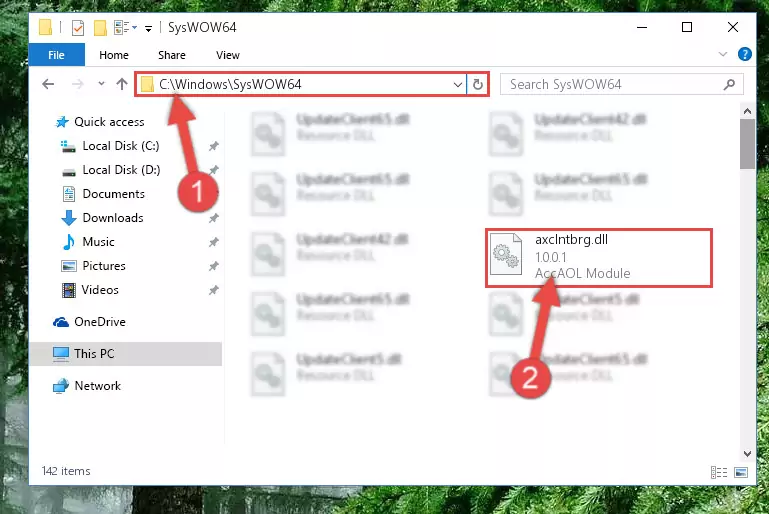Image resolution: width=769 pixels, height=514 pixels.
Task: Click the pin icon next to Downloads
Action: pyautogui.click(x=213, y=218)
